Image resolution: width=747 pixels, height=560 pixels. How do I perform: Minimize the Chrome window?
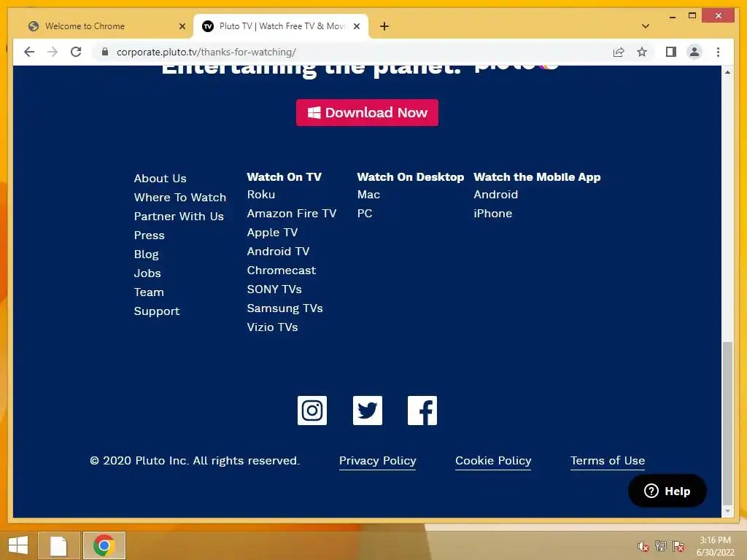click(x=672, y=16)
